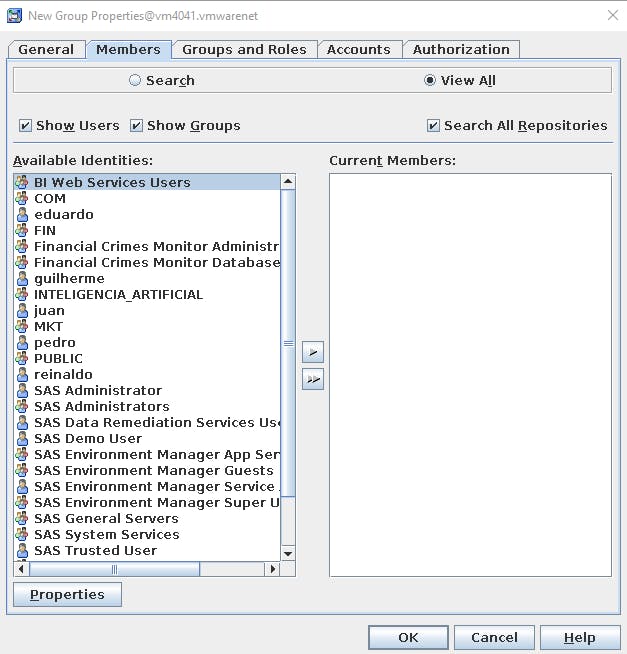
Task: Switch to the Members tab
Action: 128,49
